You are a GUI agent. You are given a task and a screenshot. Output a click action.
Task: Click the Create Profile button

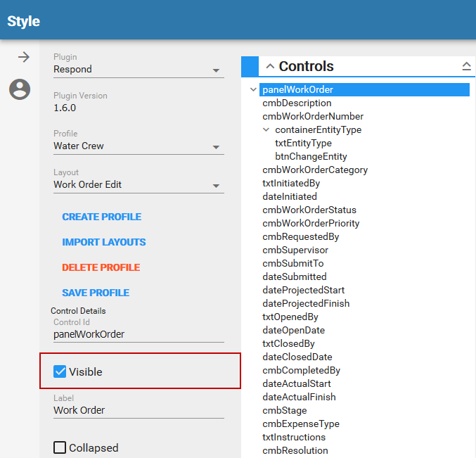[102, 217]
